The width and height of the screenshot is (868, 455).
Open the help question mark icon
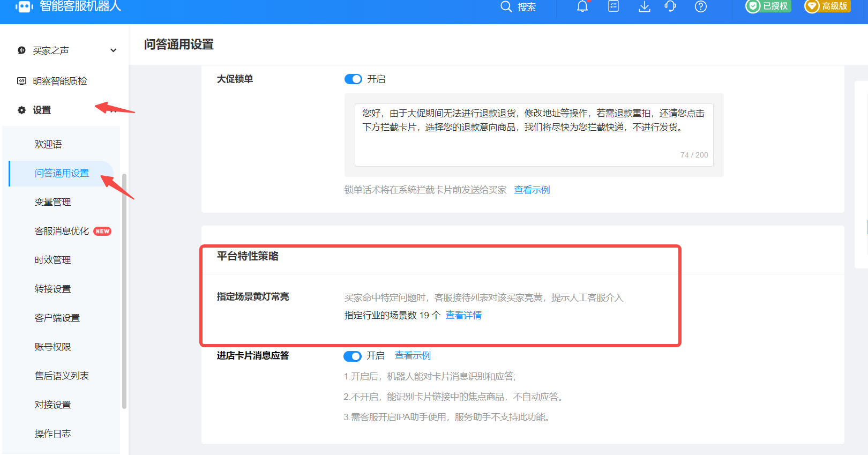tap(701, 6)
